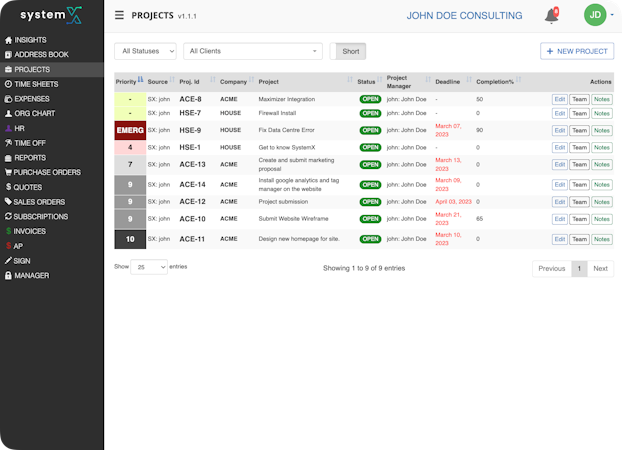
Task: Click the Reports icon
Action: (x=8, y=158)
